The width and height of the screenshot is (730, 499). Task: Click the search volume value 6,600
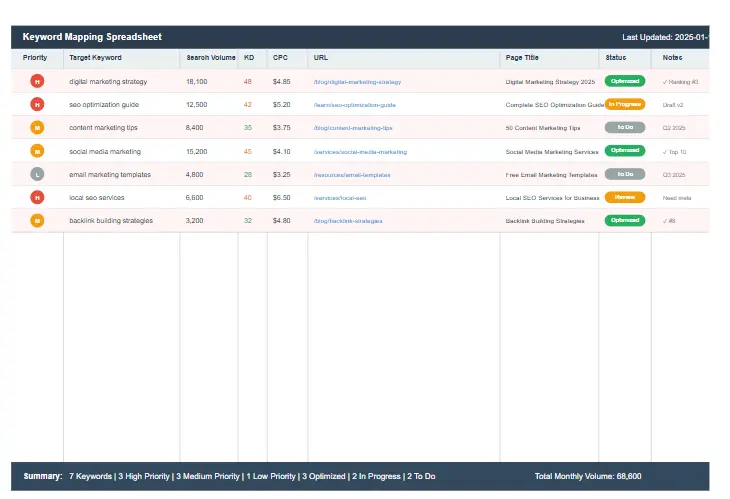pos(195,198)
